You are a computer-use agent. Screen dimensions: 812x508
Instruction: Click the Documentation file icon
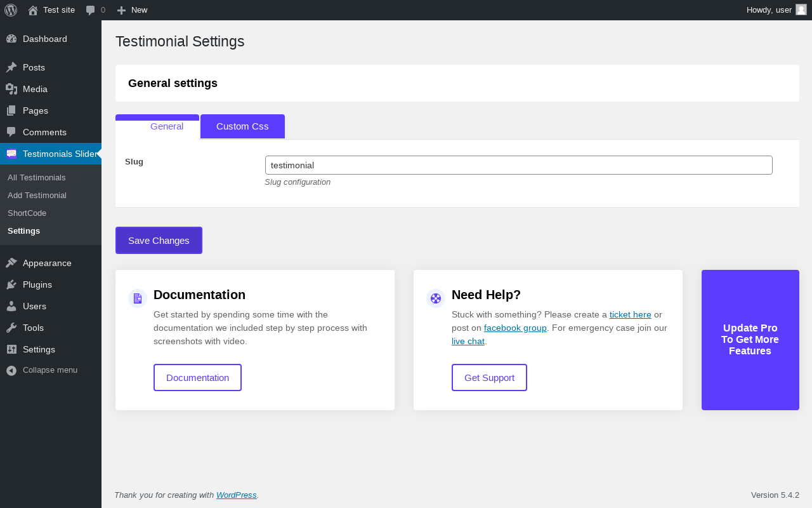coord(138,298)
